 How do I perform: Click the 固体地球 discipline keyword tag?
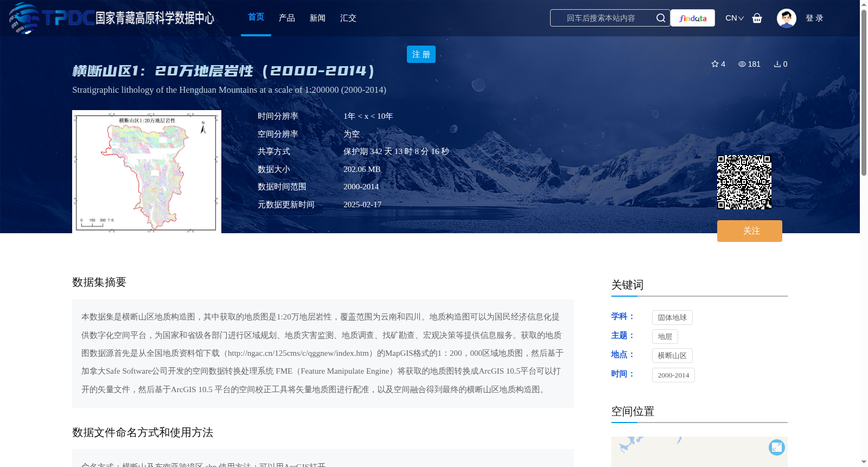point(672,317)
